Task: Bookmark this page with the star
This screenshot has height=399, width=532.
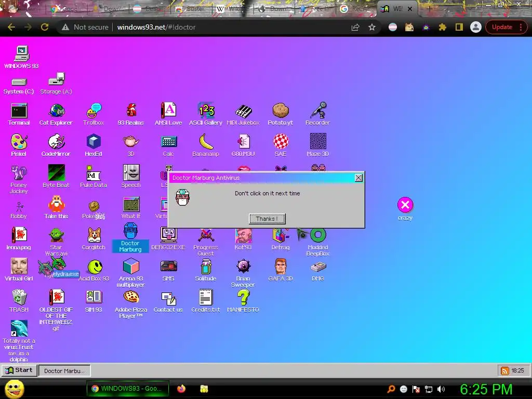Action: pos(372,27)
